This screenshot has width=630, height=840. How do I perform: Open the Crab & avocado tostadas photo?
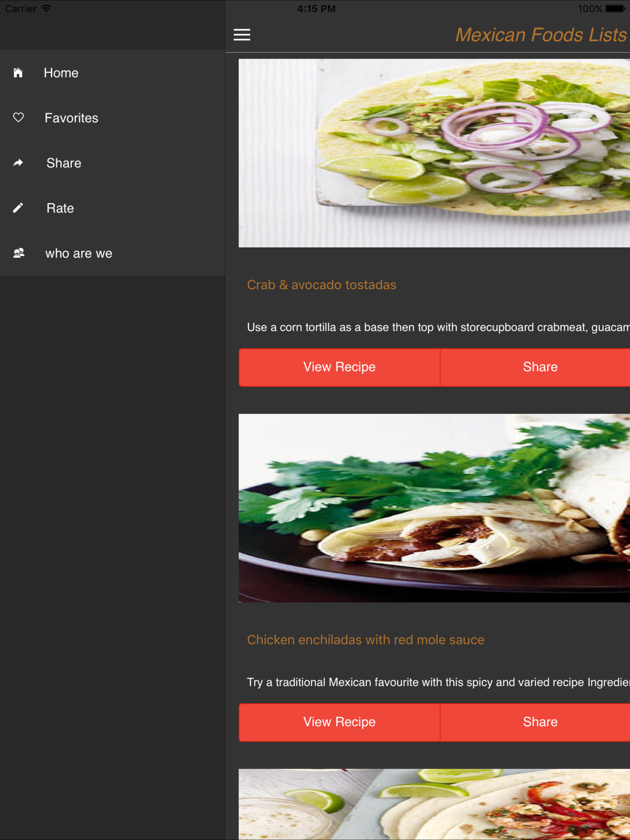coord(434,153)
